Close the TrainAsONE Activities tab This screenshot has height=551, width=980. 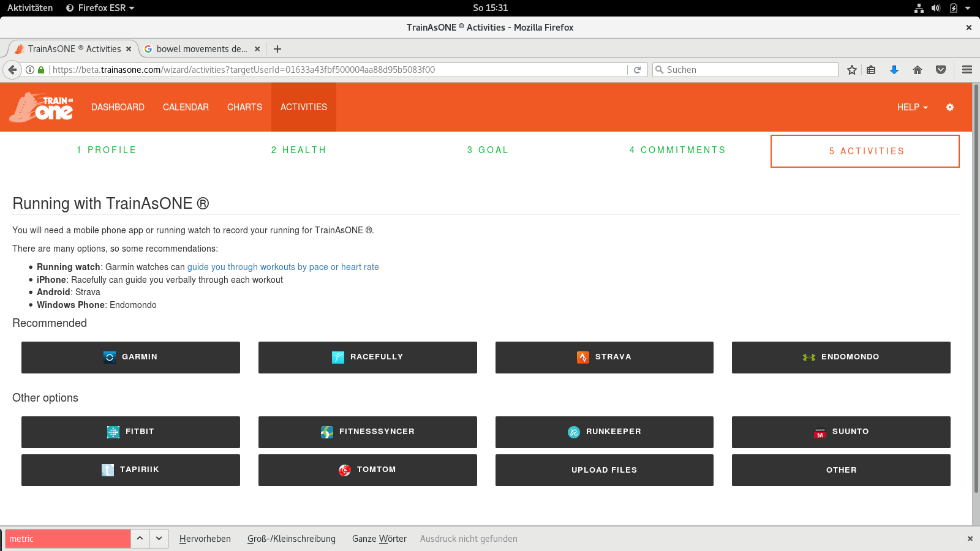pyautogui.click(x=129, y=49)
